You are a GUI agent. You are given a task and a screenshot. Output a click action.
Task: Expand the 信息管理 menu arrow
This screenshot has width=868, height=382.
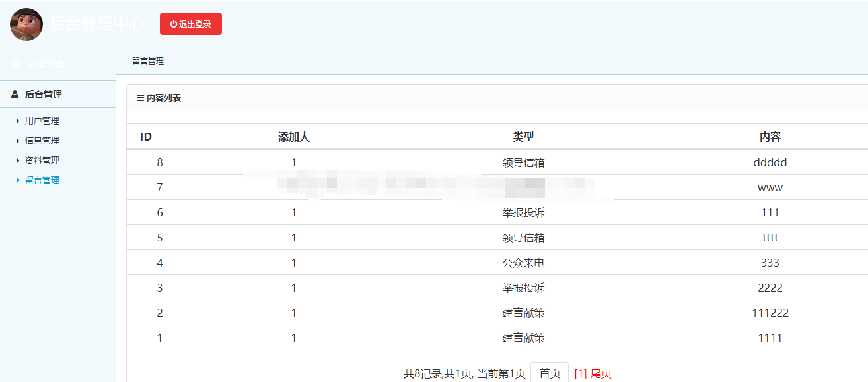(x=18, y=141)
